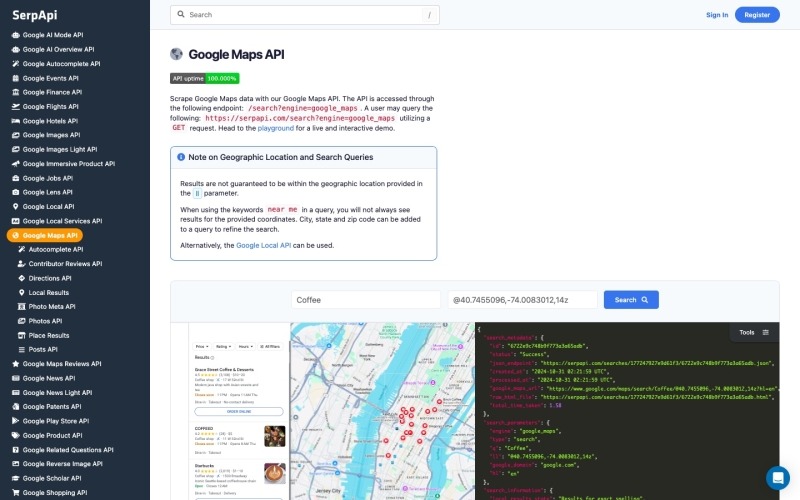The height and width of the screenshot is (500, 800).
Task: Click the Google Hotels API bed icon
Action: [x=15, y=121]
